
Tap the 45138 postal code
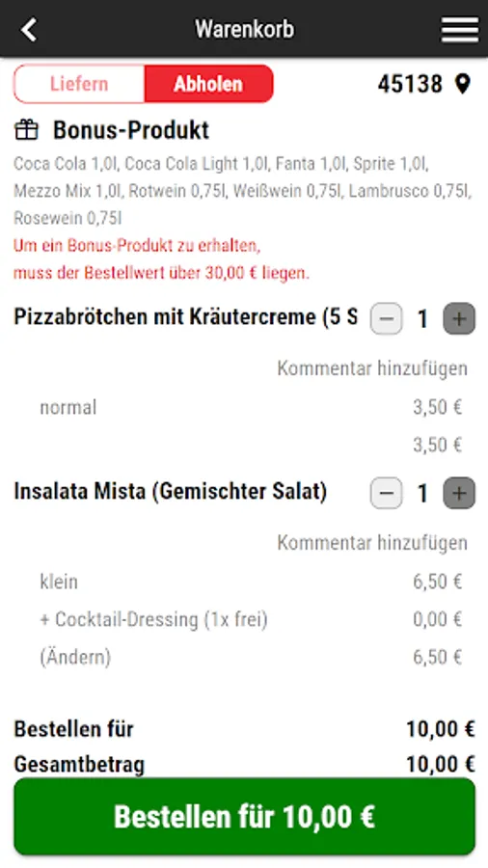[x=411, y=84]
